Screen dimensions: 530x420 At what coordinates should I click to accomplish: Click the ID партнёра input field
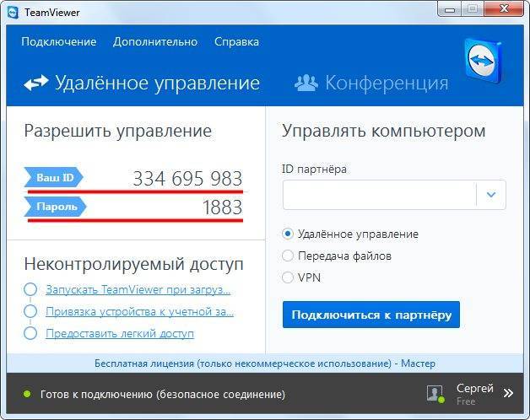point(379,195)
